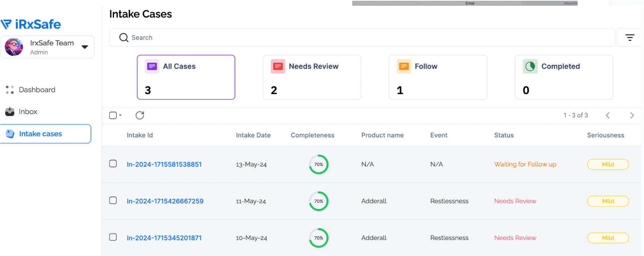Click the 70% completeness ring for 13-May-24
This screenshot has height=256, width=644.
(x=319, y=164)
